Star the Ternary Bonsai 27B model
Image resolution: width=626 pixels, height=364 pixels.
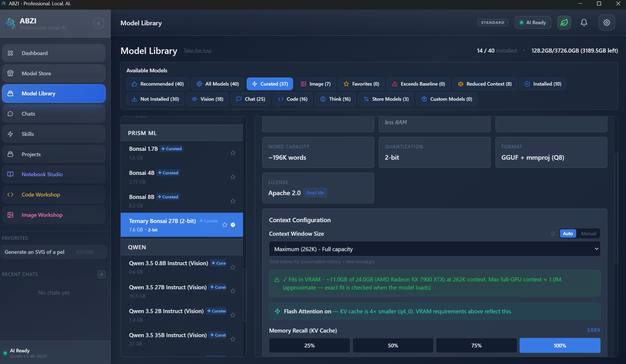[225, 225]
